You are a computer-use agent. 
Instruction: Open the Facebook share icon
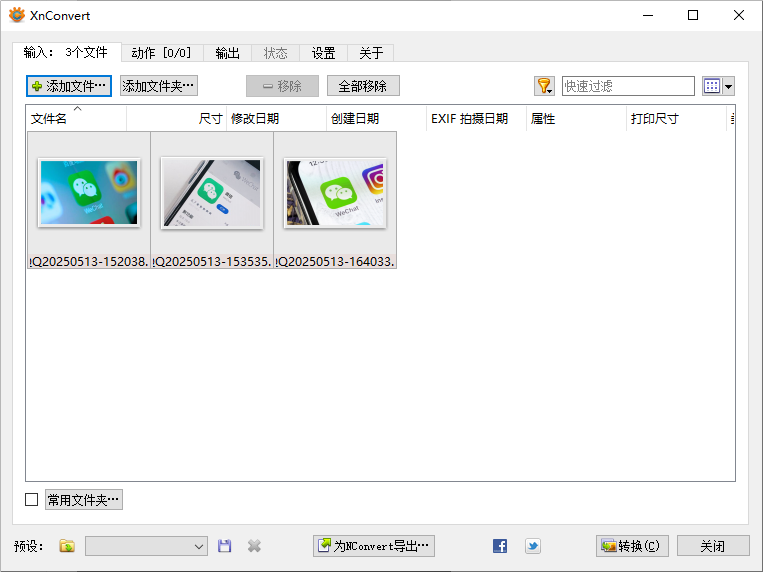click(x=500, y=546)
